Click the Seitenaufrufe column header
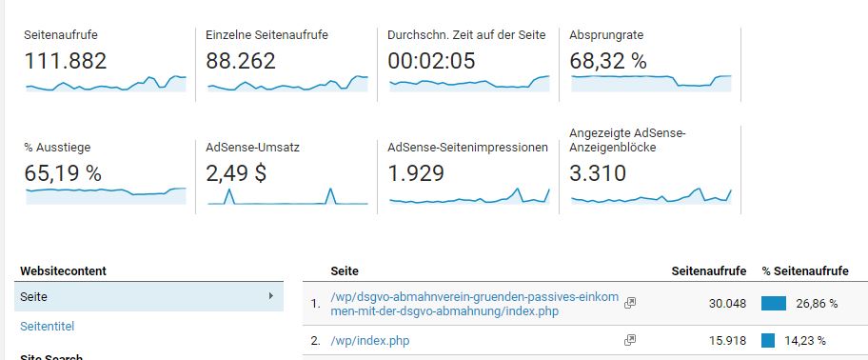Image resolution: width=868 pixels, height=360 pixels. tap(708, 270)
